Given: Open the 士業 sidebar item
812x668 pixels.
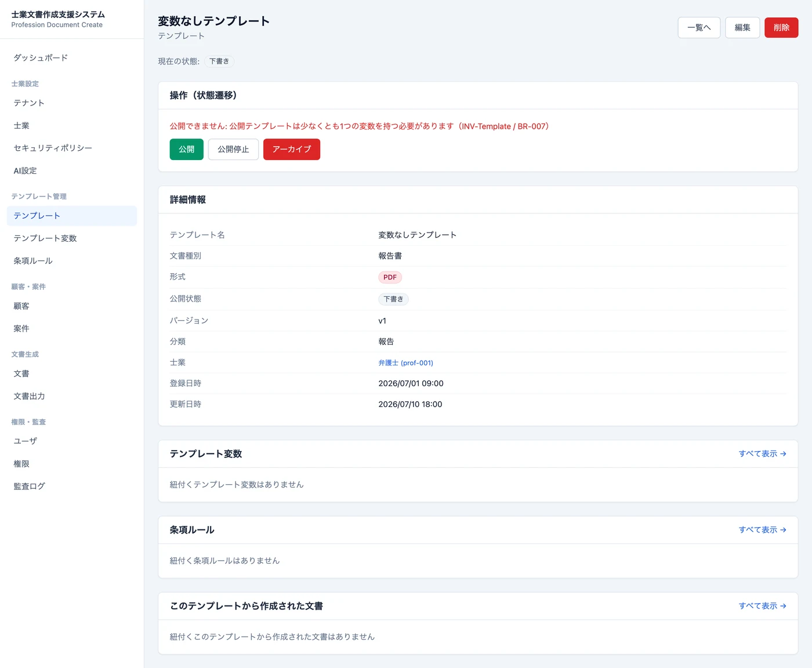Looking at the screenshot, I should (x=72, y=126).
